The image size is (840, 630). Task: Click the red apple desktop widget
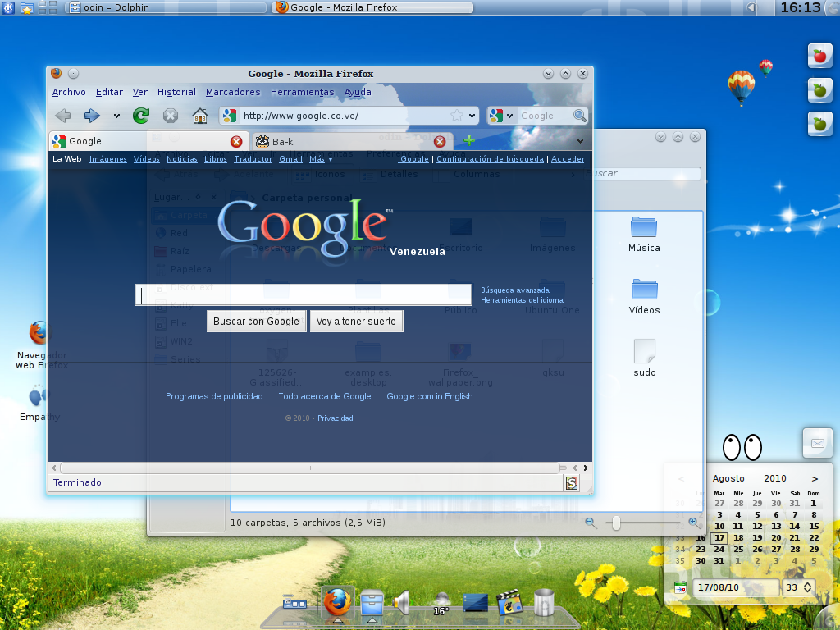[819, 56]
